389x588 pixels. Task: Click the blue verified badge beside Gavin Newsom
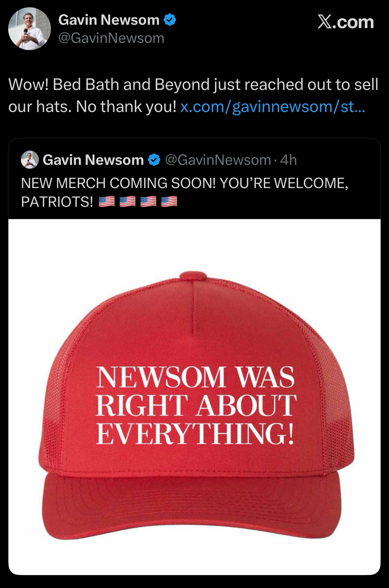pos(170,20)
